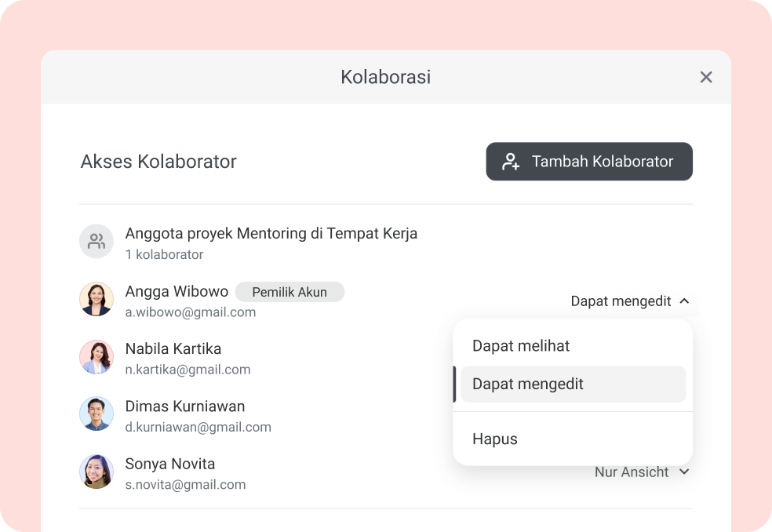Click the close X icon on Kolaborasi dialog
The height and width of the screenshot is (532, 772).
point(705,77)
